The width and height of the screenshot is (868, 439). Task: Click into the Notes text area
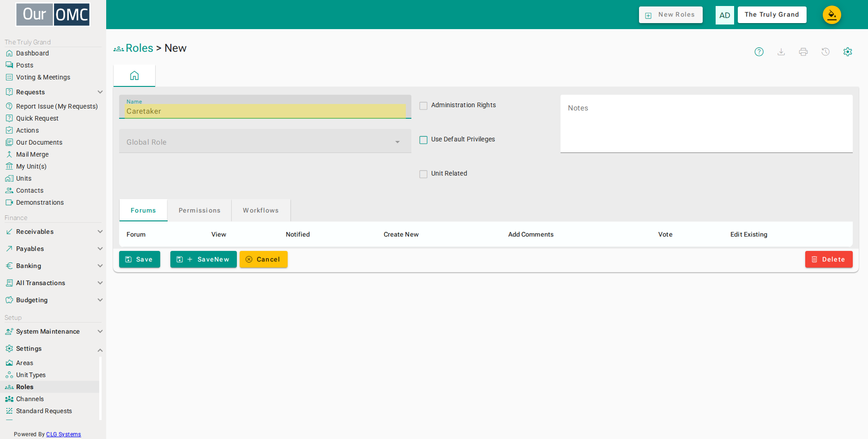706,124
